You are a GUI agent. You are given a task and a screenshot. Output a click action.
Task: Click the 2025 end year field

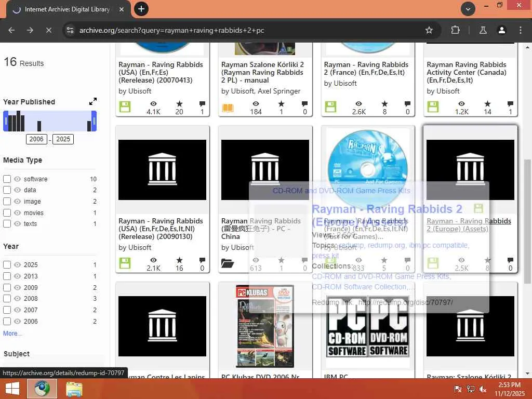click(x=63, y=139)
